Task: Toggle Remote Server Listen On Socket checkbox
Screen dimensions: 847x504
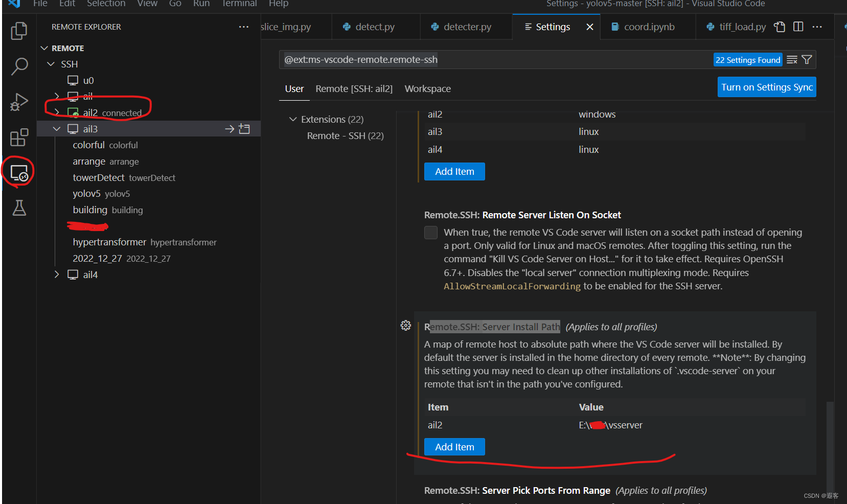Action: click(x=431, y=233)
